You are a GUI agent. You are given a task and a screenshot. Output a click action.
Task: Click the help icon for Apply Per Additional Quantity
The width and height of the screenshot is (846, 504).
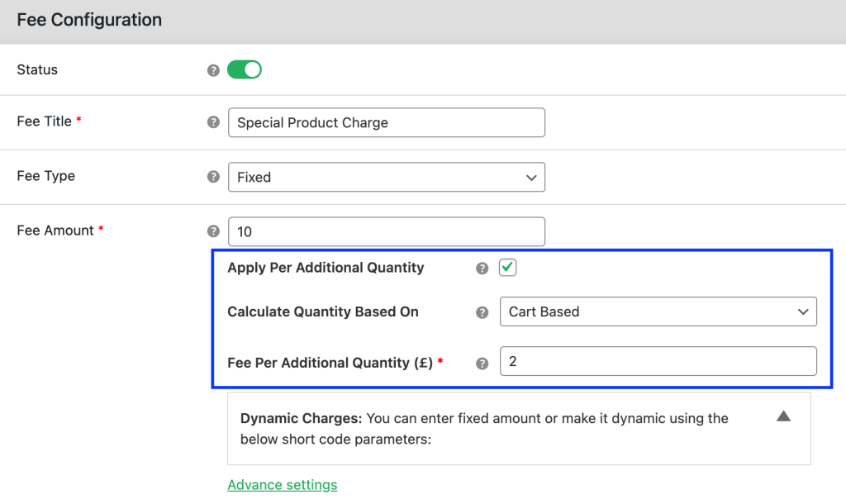(x=482, y=267)
